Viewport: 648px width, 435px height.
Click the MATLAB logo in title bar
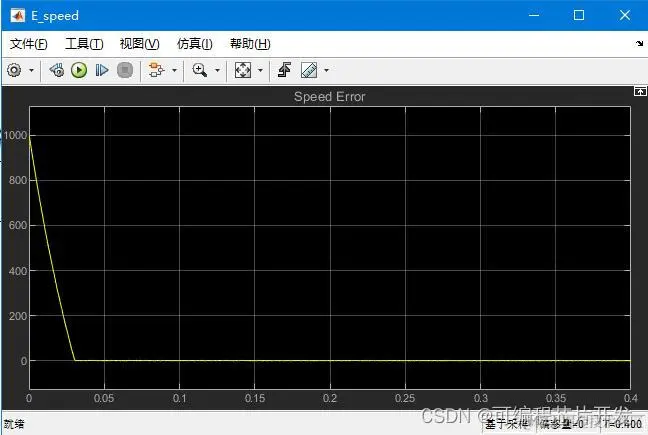pos(17,16)
